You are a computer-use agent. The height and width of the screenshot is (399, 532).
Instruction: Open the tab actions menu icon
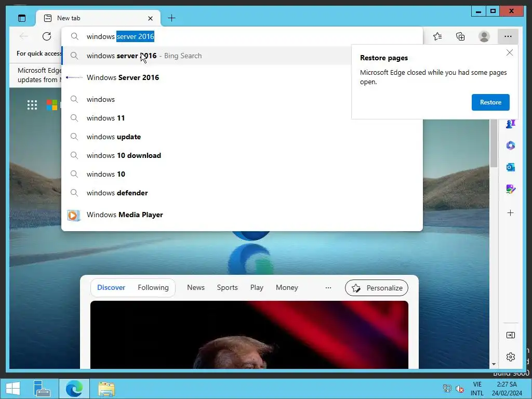coord(22,18)
